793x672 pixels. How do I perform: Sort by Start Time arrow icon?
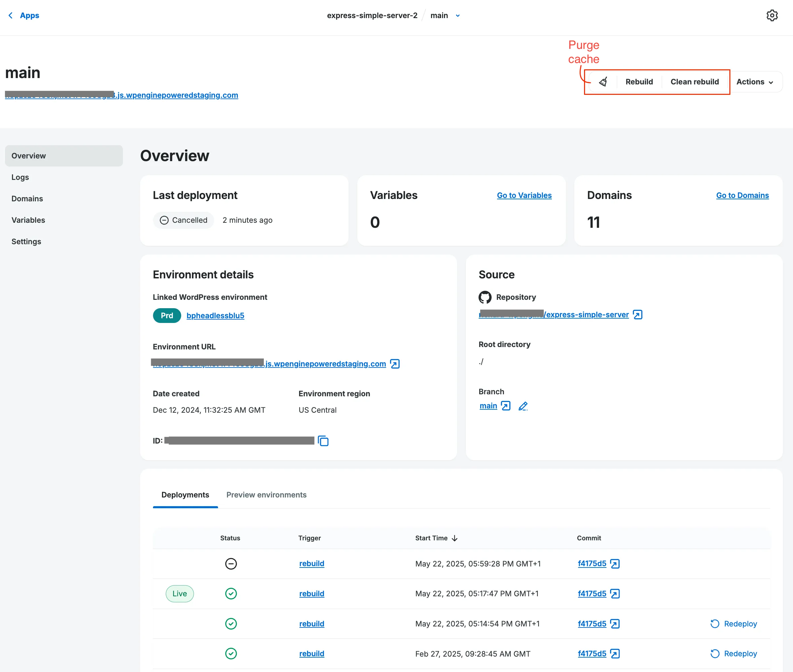(454, 538)
